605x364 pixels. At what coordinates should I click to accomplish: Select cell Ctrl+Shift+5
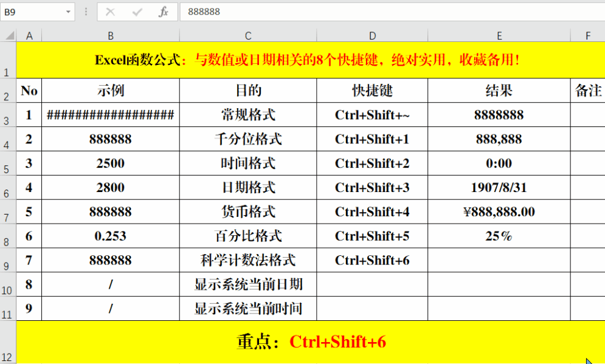coord(372,236)
